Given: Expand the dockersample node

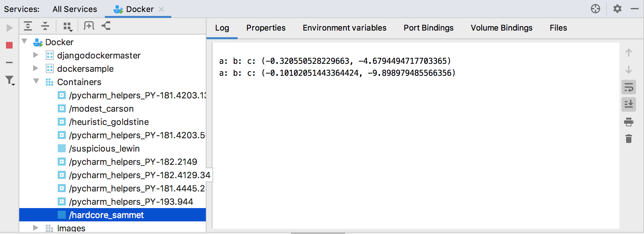Looking at the screenshot, I should point(36,68).
